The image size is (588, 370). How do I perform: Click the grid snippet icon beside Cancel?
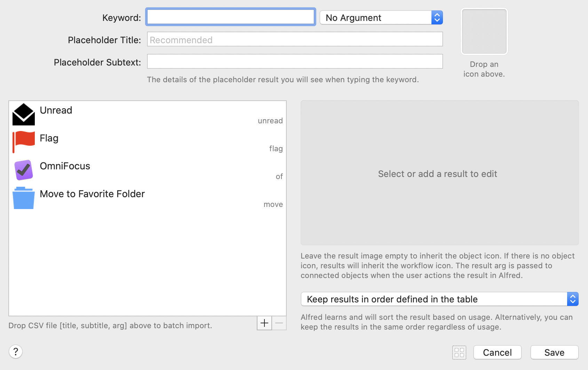click(459, 352)
